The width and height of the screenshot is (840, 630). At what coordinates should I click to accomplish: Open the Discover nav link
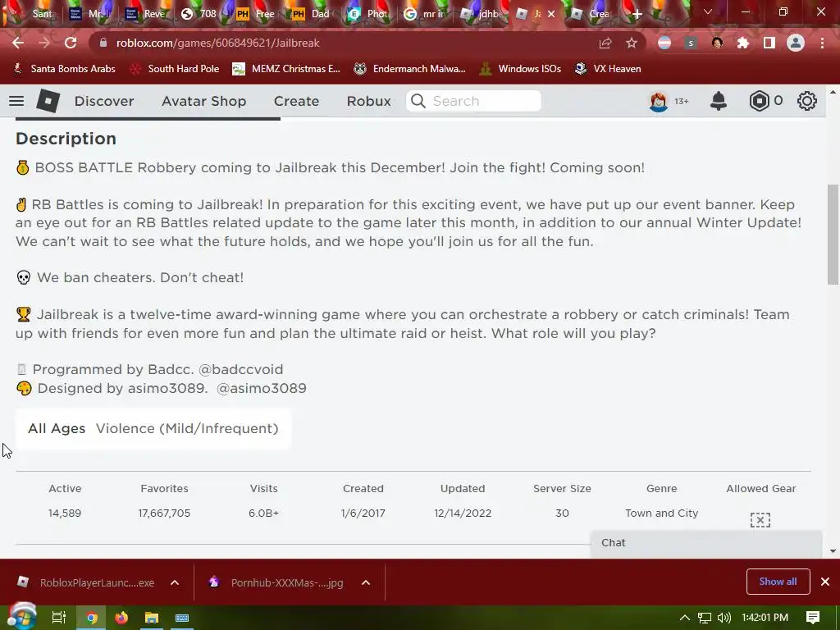(104, 101)
